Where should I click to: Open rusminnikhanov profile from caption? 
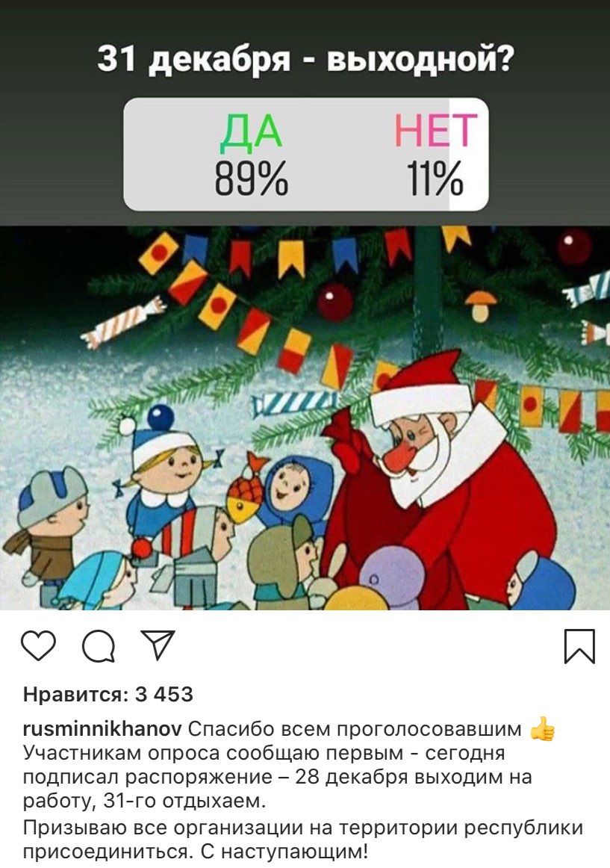102,729
